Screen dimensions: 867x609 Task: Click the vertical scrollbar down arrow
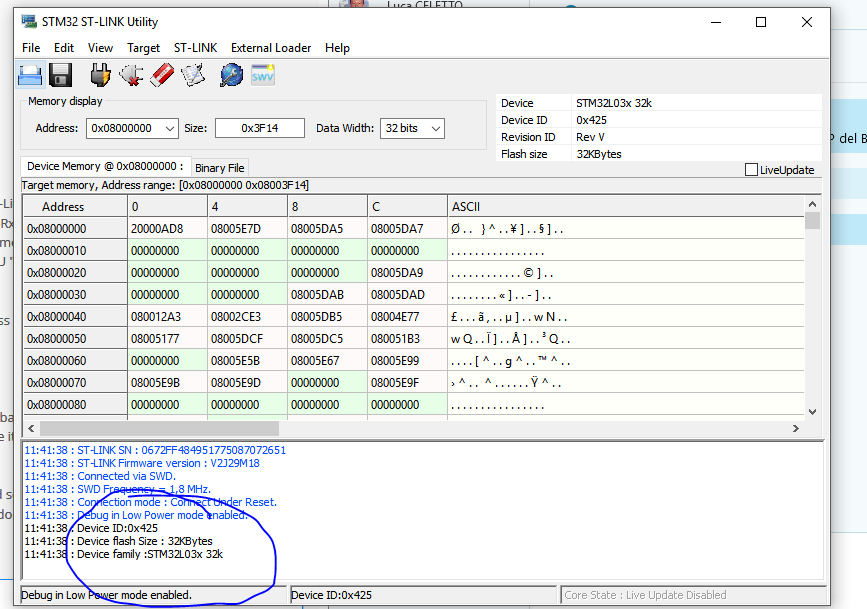coord(812,412)
